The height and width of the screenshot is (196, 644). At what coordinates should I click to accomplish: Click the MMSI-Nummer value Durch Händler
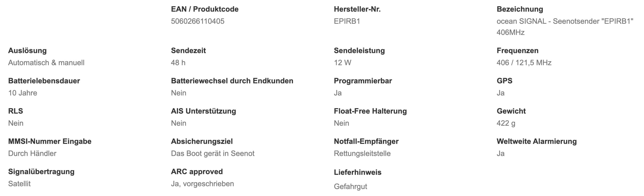[32, 154]
